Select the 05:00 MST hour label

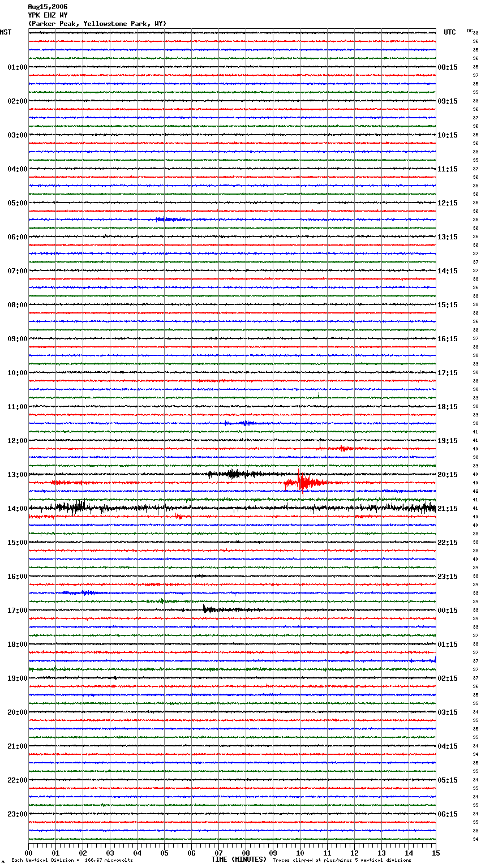[x=18, y=203]
